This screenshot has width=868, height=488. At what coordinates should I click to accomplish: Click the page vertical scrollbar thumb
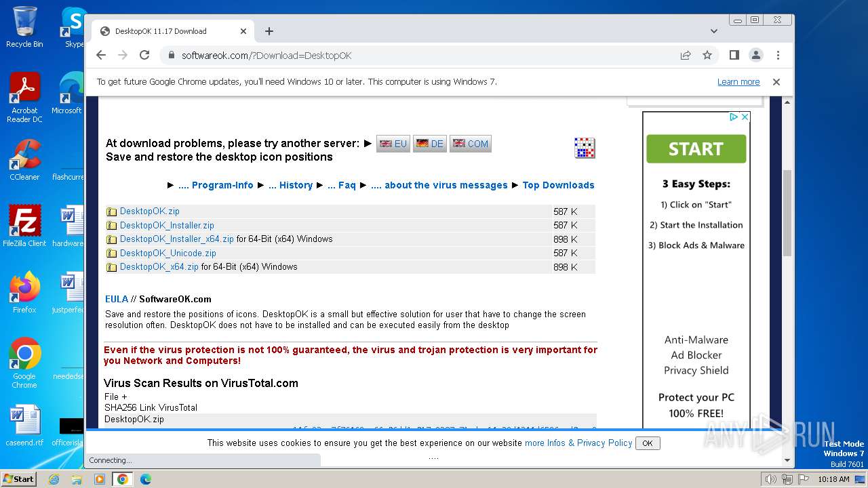coord(787,213)
